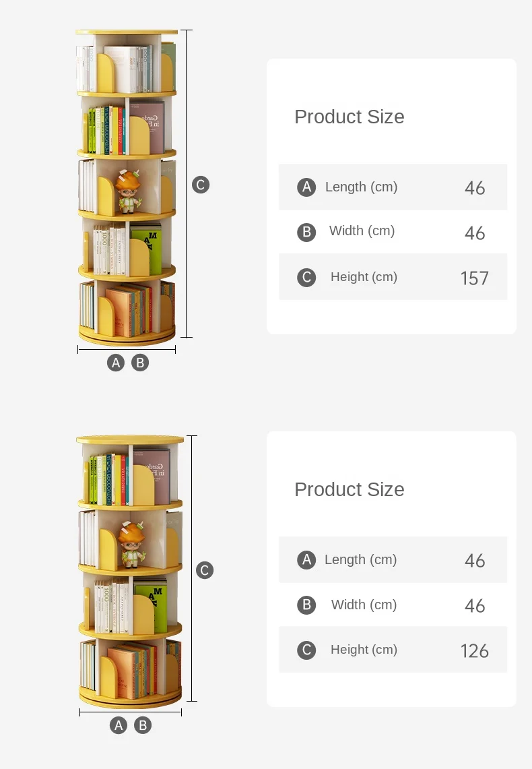This screenshot has height=769, width=532.
Task: Click the C badge beside Height 157 row
Action: (x=306, y=277)
